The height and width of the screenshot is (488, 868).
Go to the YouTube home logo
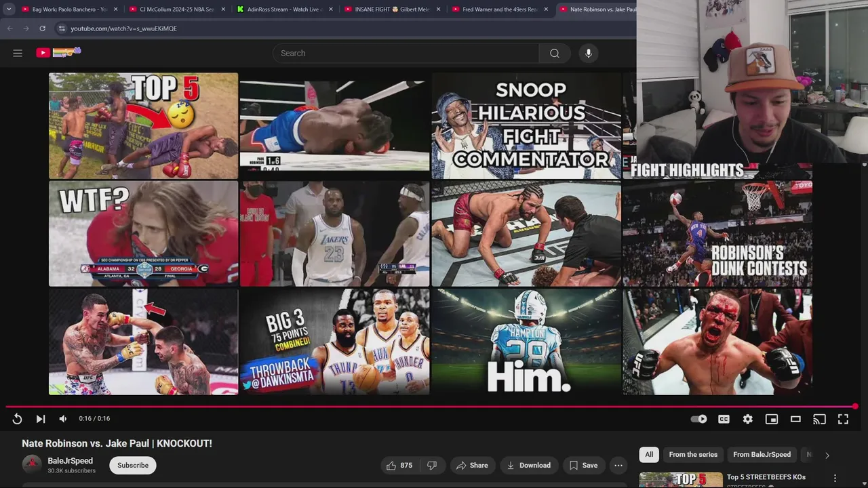(58, 52)
